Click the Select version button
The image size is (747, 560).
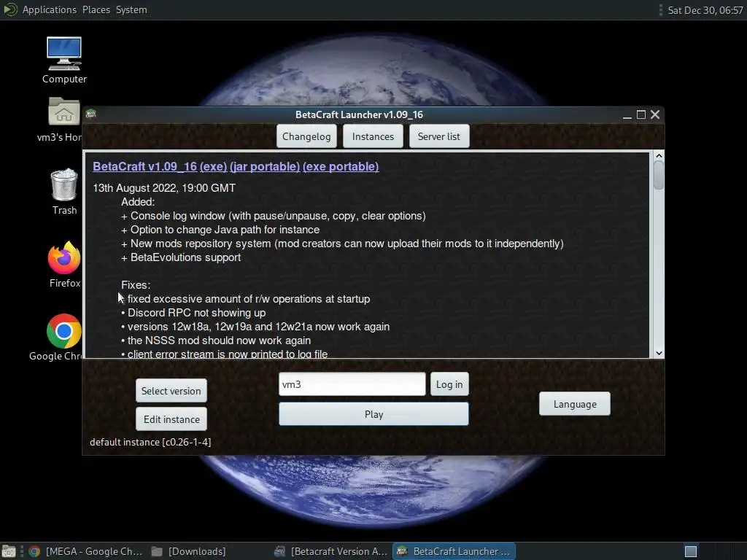tap(171, 391)
